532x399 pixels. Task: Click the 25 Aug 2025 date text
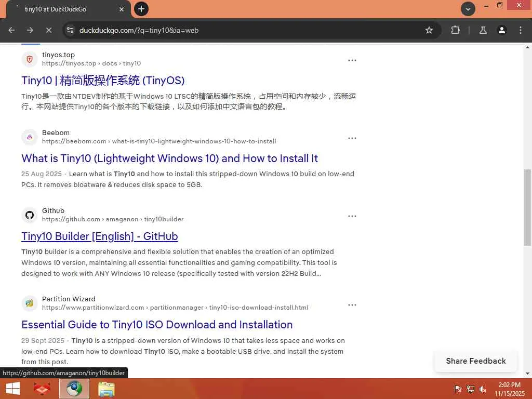pos(42,174)
